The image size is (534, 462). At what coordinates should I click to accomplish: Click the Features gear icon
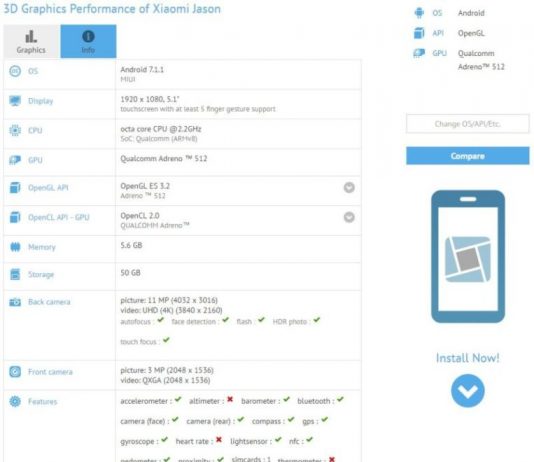[15, 401]
